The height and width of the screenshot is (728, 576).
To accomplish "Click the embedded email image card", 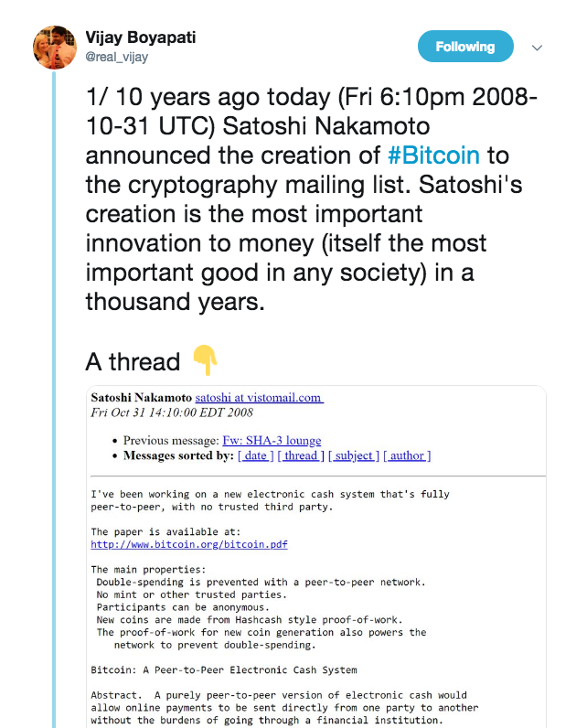I will (x=316, y=557).
